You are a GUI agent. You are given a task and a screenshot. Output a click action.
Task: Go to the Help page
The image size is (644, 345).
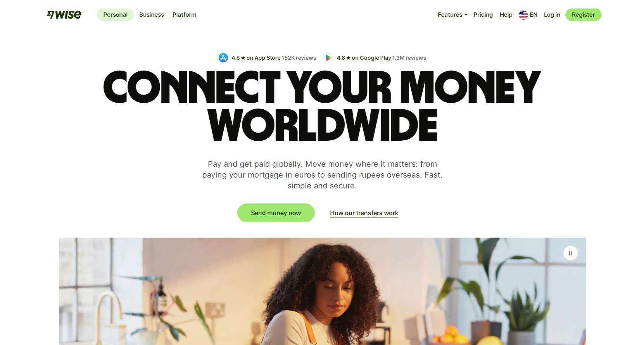pyautogui.click(x=506, y=15)
